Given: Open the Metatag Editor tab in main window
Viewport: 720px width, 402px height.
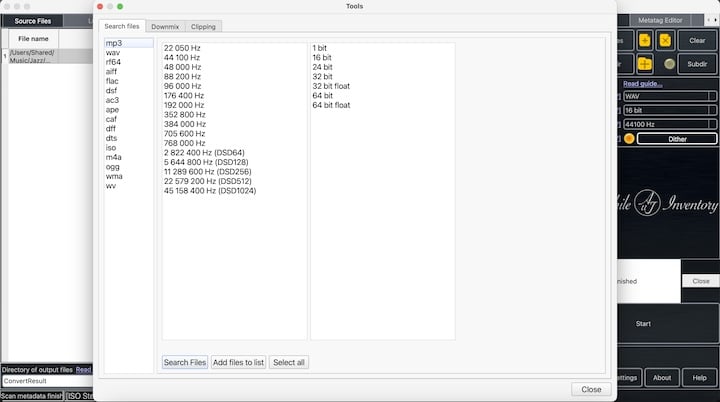Looking at the screenshot, I should [x=660, y=20].
